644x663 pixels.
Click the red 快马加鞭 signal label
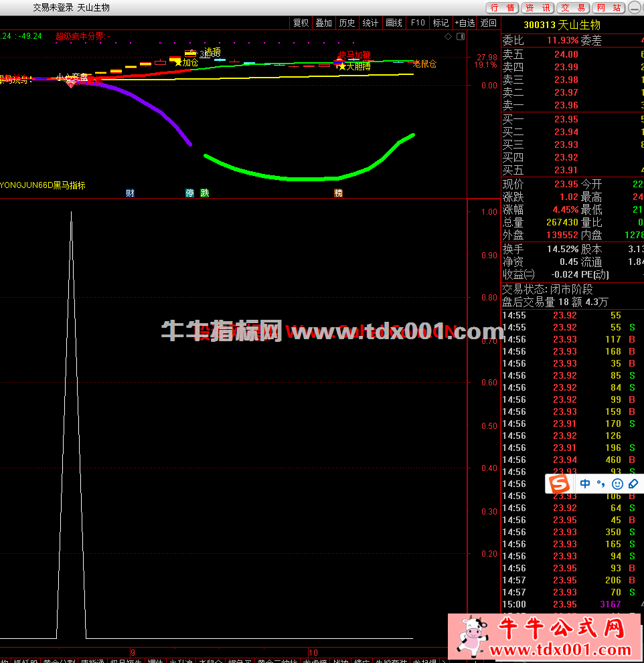coord(355,56)
